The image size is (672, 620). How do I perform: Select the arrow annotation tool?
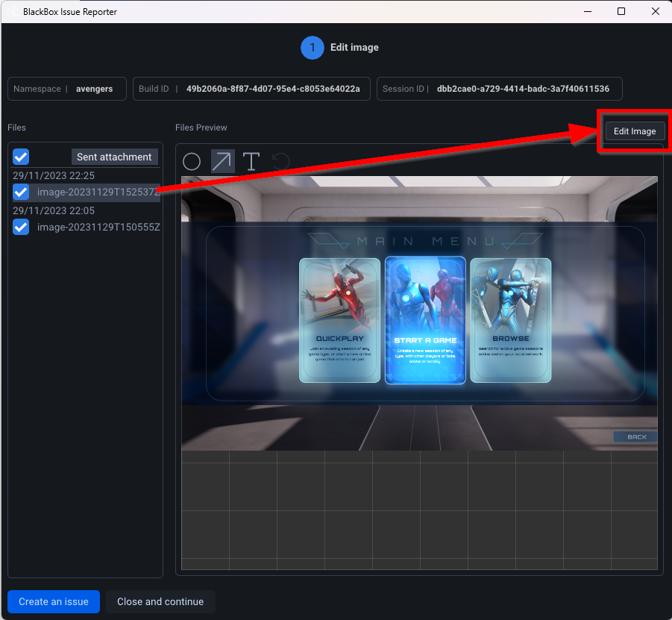pos(222,161)
